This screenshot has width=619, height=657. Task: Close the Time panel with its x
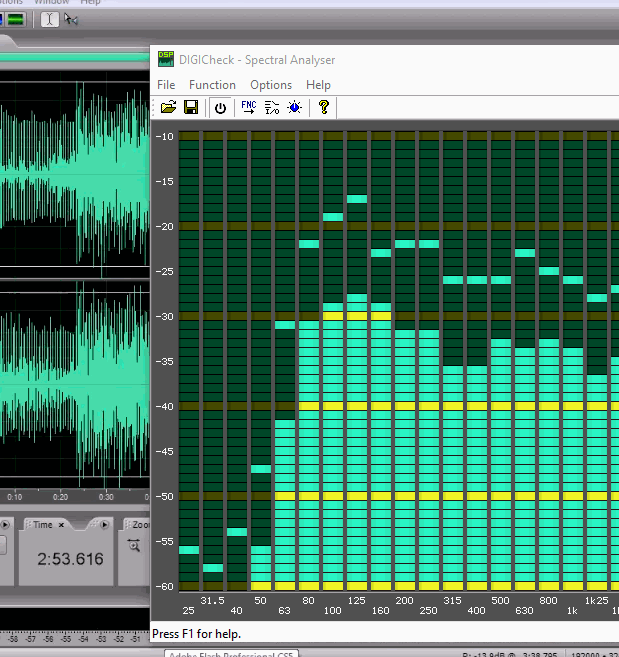pos(61,525)
